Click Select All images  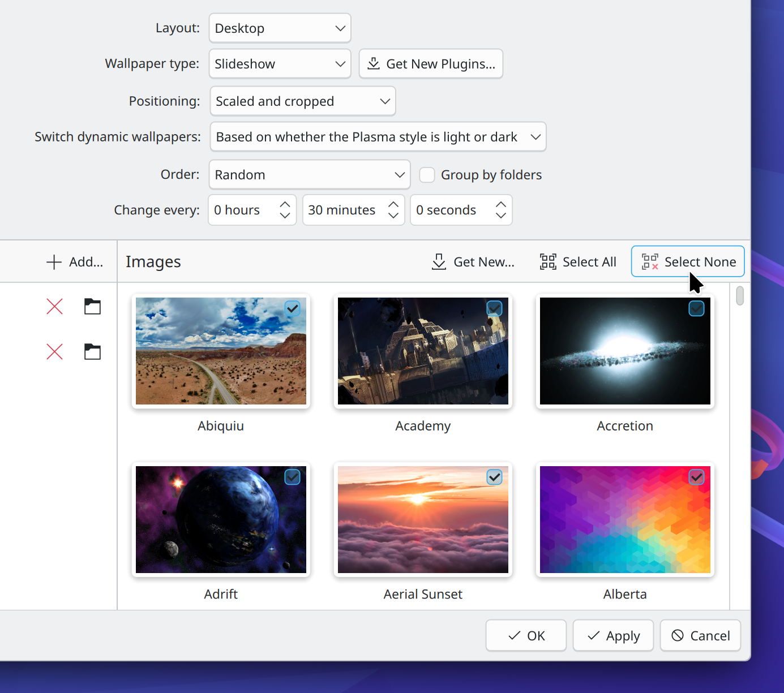pos(578,262)
